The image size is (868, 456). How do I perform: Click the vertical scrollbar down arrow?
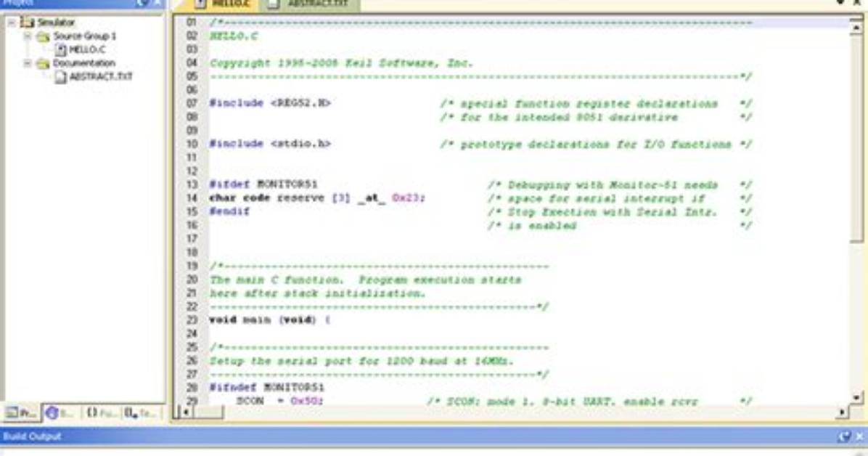[856, 398]
